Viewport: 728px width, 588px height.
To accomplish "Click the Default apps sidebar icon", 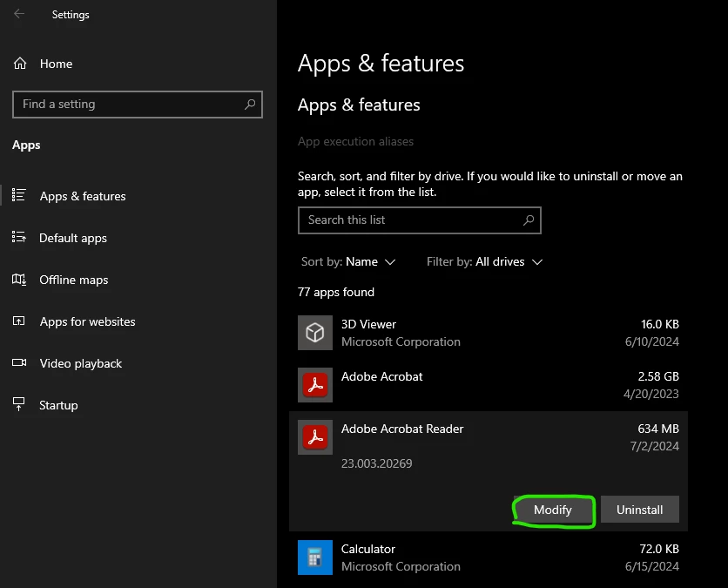I will pos(18,237).
